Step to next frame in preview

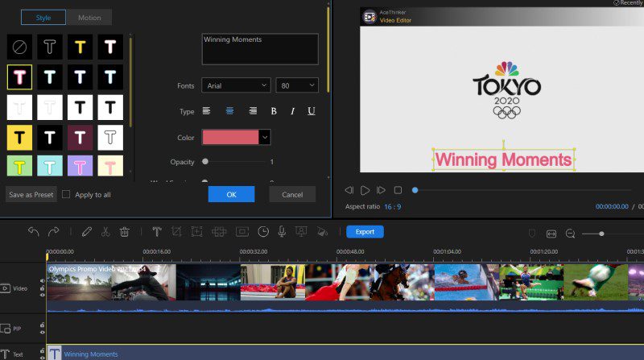point(381,190)
